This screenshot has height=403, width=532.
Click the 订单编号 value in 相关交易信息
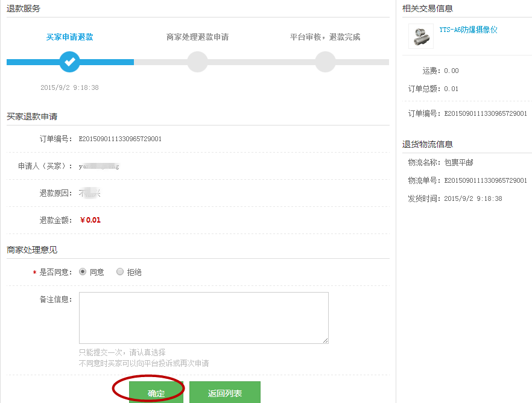coord(486,113)
